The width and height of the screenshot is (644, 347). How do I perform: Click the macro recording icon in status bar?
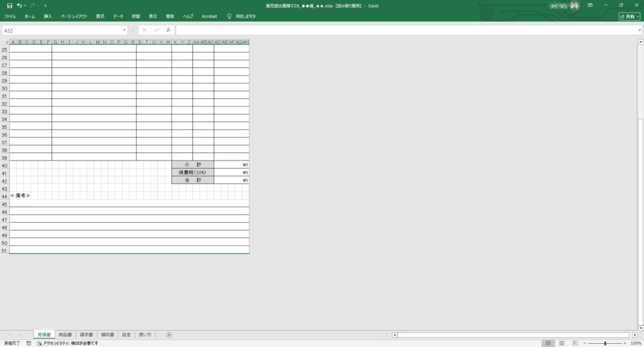pyautogui.click(x=29, y=343)
